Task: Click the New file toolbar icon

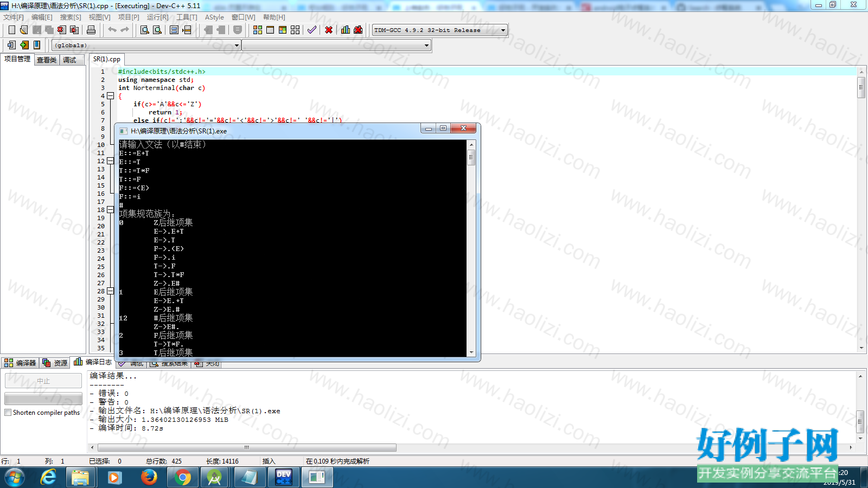Action: click(x=11, y=30)
